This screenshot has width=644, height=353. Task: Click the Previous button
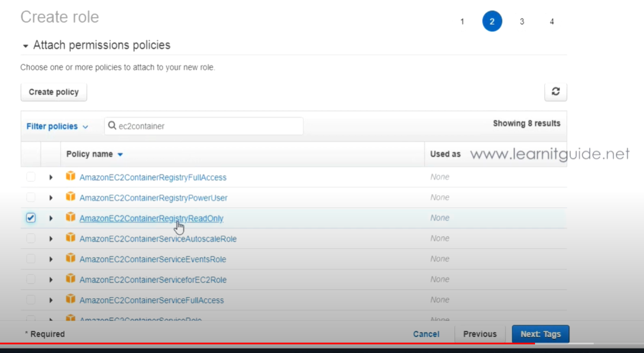pos(480,334)
